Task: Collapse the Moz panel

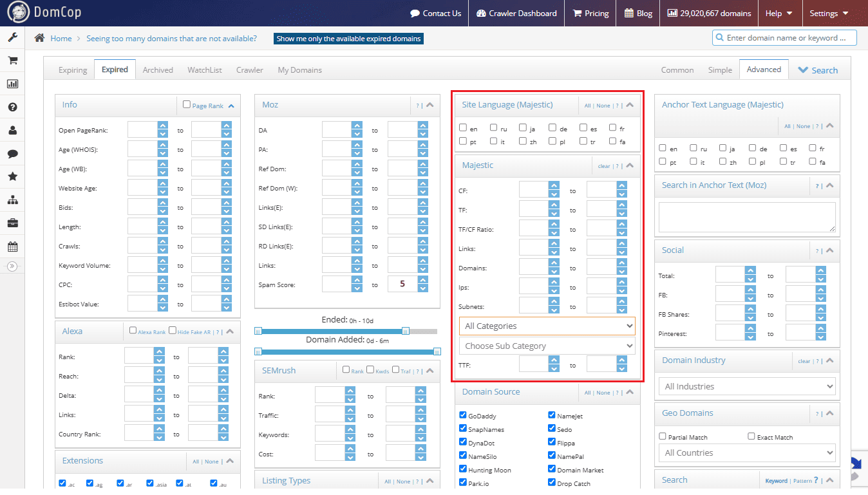Action: coord(430,105)
